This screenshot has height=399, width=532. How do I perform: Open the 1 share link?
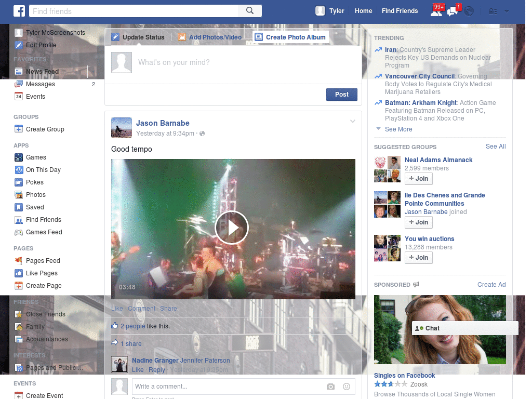point(131,344)
